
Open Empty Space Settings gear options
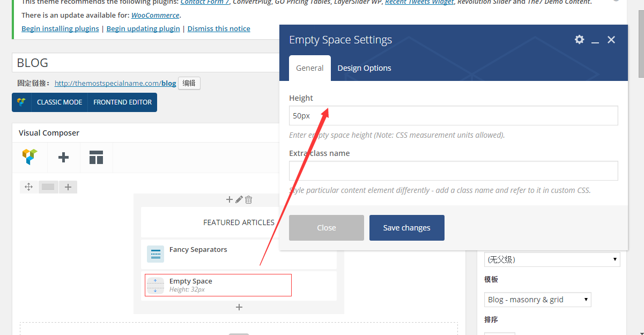579,40
